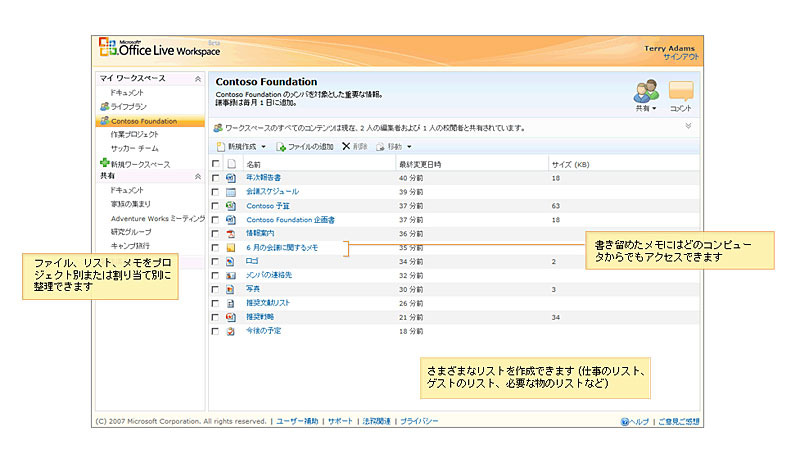800x463 pixels.
Task: Click the calendar list icon beside 会議スケジュール
Action: [x=231, y=192]
